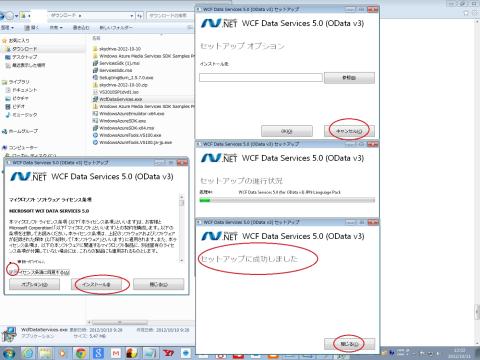Select ピクチャ (Pictures) in Libraries
Image resolution: width=480 pixels, height=360 pixels.
coord(20,98)
